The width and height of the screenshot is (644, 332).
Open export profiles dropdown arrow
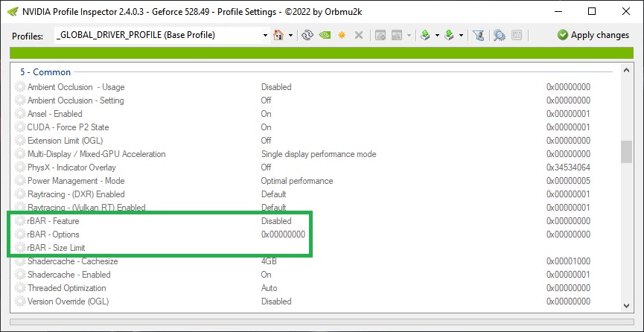[x=437, y=36]
